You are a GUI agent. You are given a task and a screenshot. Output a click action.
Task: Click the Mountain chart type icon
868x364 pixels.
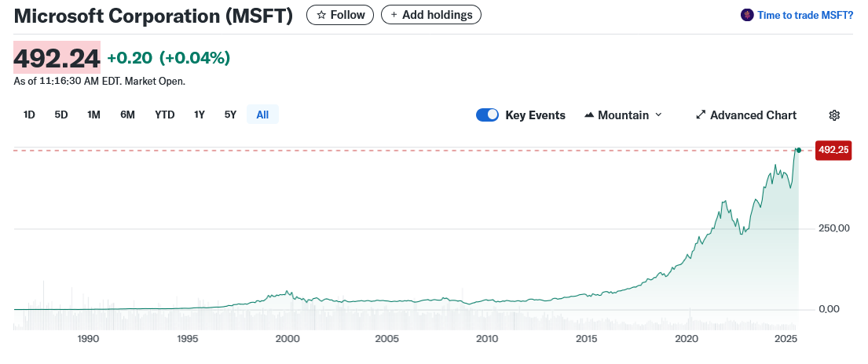click(589, 115)
